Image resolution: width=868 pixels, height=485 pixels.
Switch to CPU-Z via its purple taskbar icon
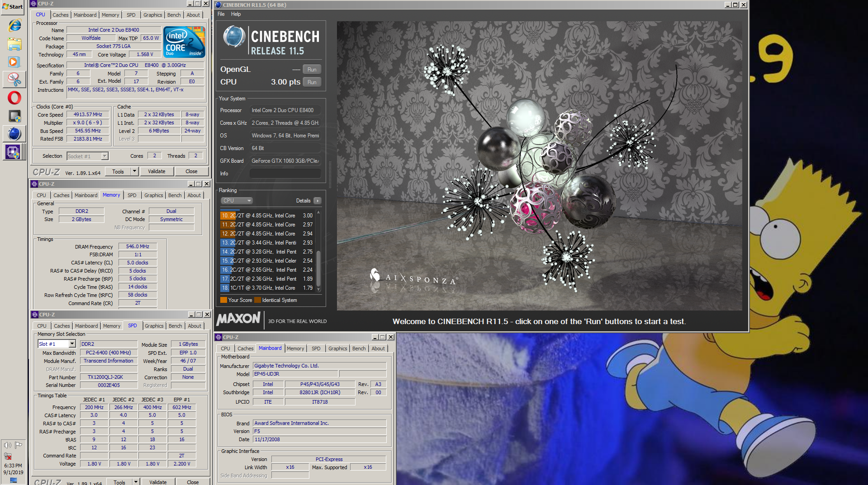(x=13, y=152)
